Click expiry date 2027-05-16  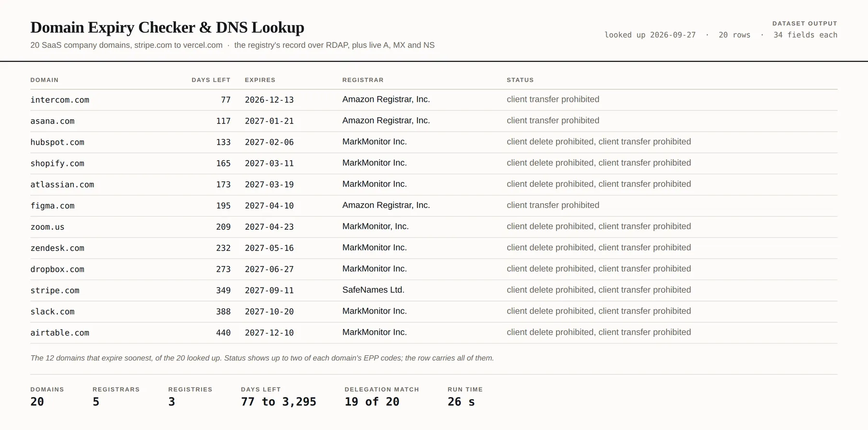269,249
